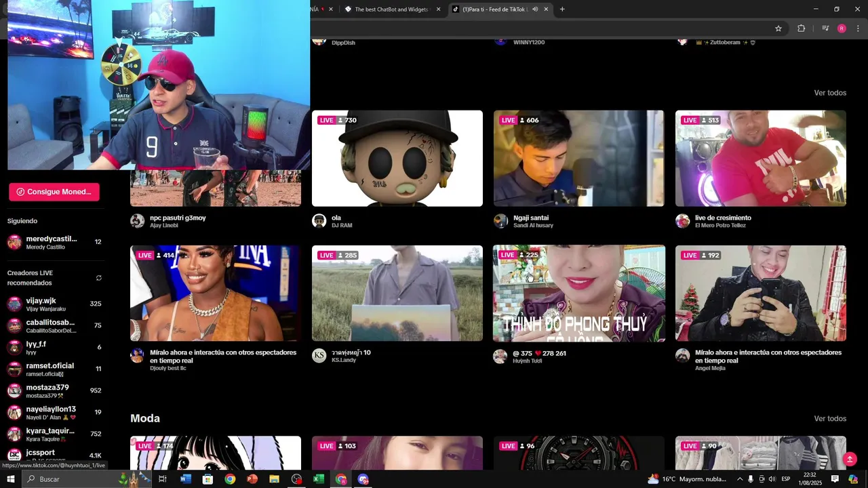868x488 pixels.
Task: Open the DJ RAM 'ola' live thumbnail
Action: pyautogui.click(x=397, y=159)
